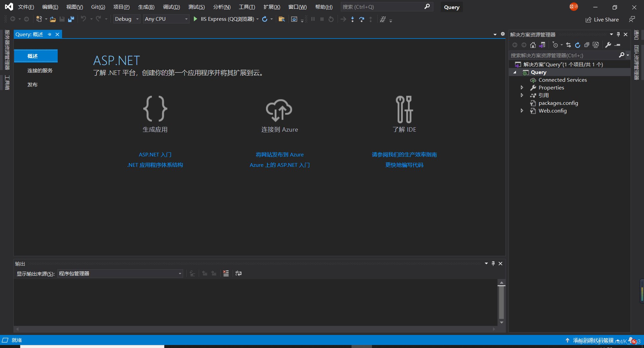Viewport: 644px width, 348px height.
Task: Open Output panel window options dropdown
Action: [486, 264]
